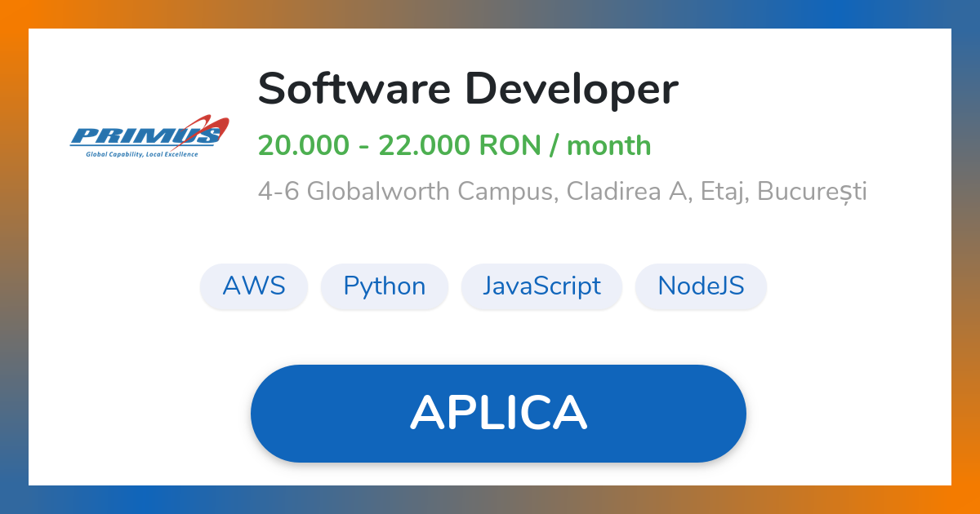Toggle the AWS filter pill
Viewport: 980px width, 514px height.
253,286
